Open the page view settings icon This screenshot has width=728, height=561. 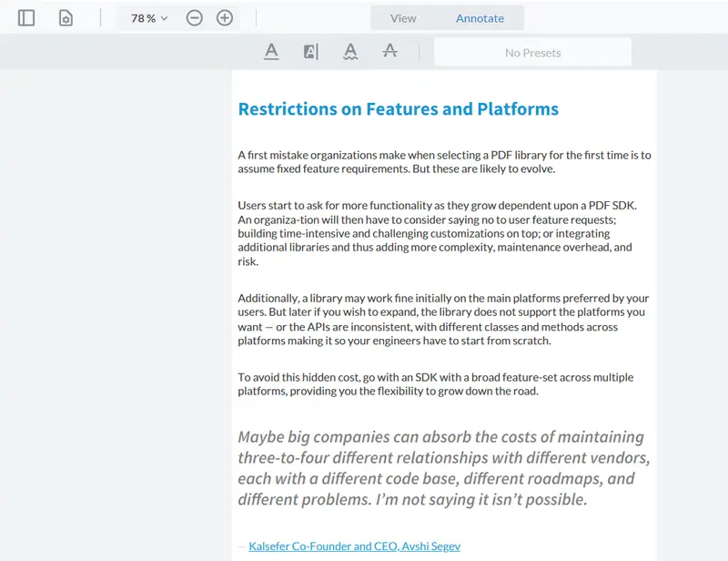point(66,18)
